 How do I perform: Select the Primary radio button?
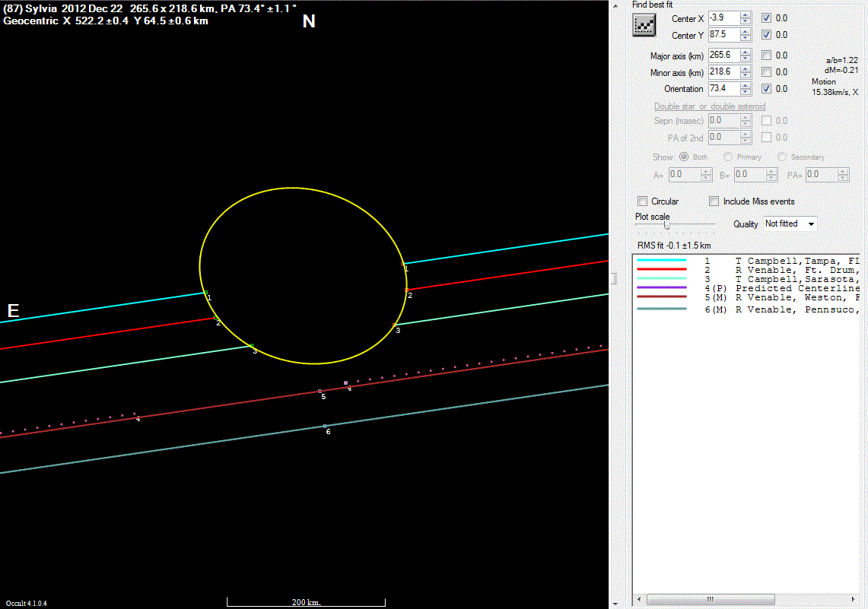728,157
